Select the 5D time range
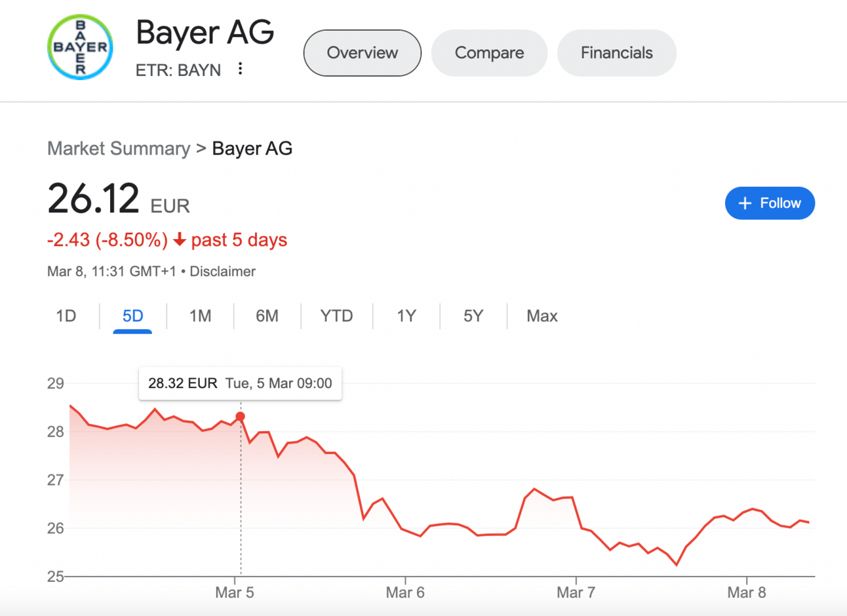This screenshot has width=847, height=616. [x=132, y=317]
